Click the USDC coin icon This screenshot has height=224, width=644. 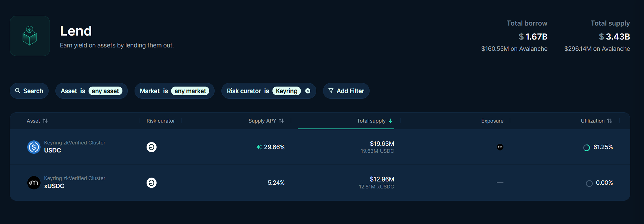point(34,147)
